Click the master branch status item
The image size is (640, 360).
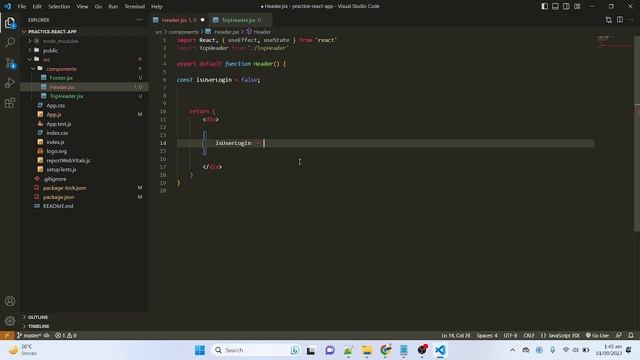point(29,336)
